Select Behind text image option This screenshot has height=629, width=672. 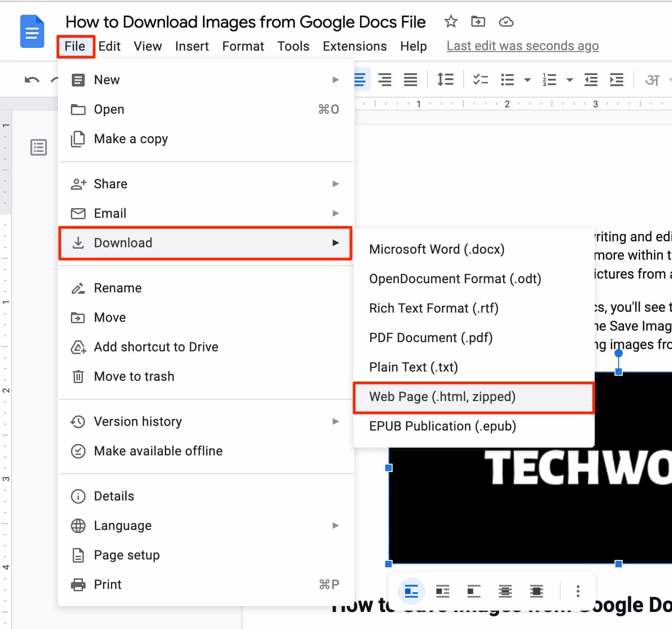coord(505,591)
